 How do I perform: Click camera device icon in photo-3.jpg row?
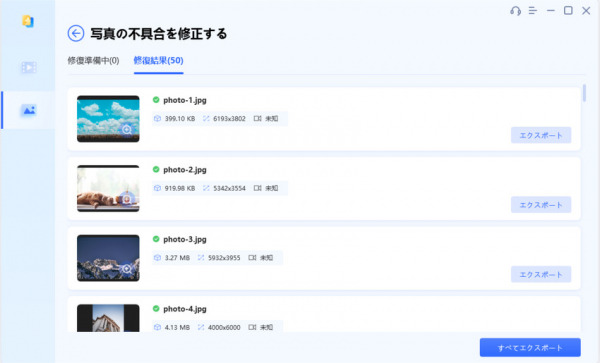[252, 258]
